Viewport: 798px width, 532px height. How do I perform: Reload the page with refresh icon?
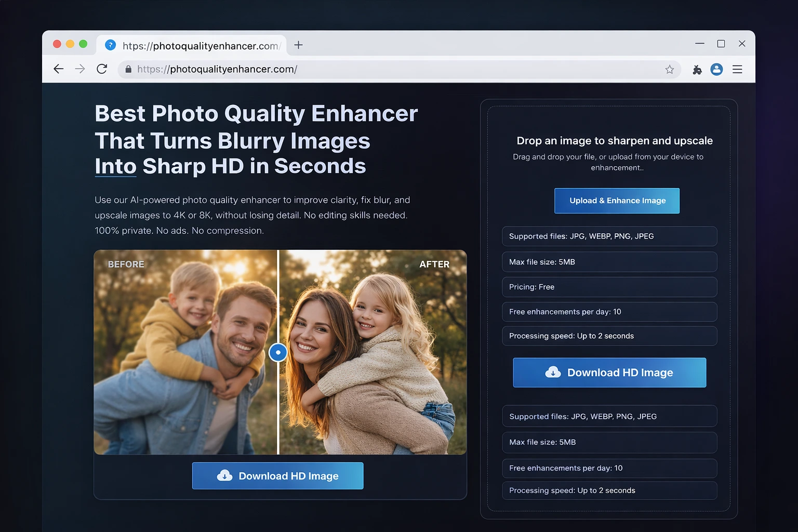tap(102, 69)
